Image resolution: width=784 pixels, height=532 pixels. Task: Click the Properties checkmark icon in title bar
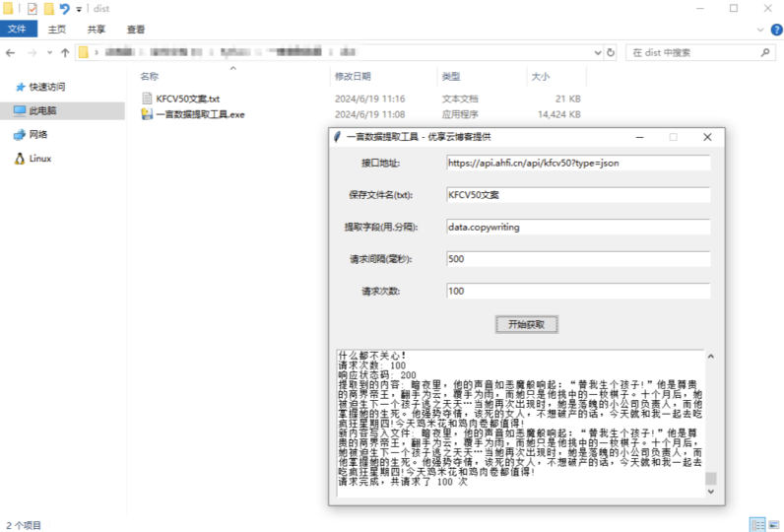[x=32, y=9]
